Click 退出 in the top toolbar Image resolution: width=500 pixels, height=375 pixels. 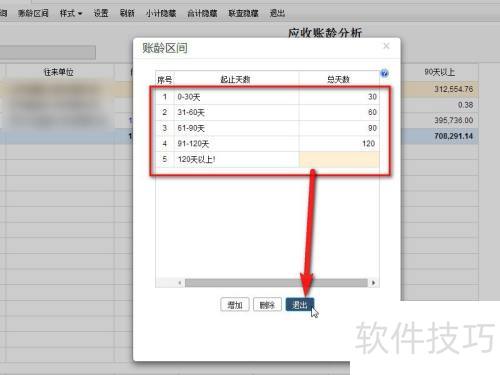(x=277, y=13)
